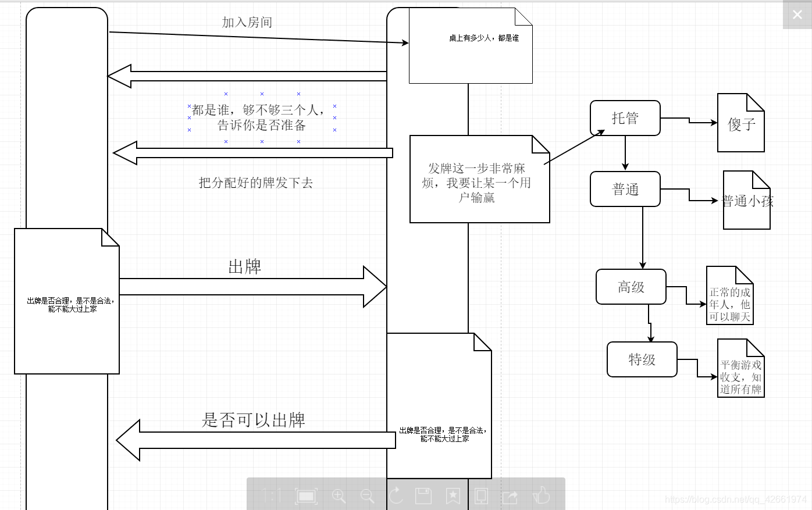Viewport: 812px width, 510px height.
Task: Rotate the image with the rotate icon
Action: tap(396, 495)
